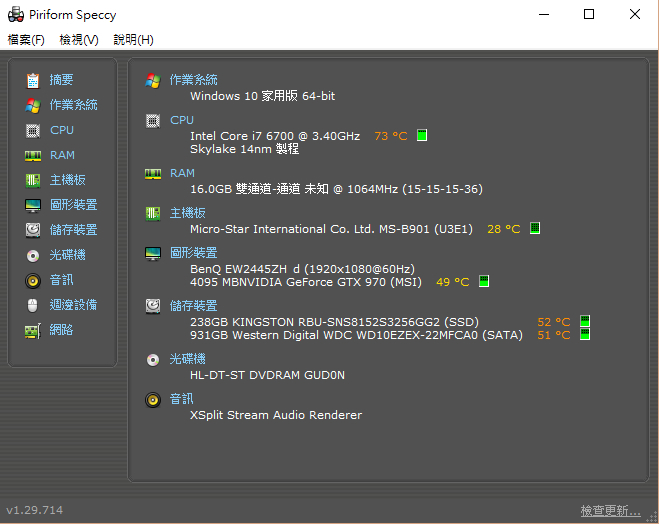The width and height of the screenshot is (659, 524).
Task: Open the 說明(H) menu
Action: [133, 40]
